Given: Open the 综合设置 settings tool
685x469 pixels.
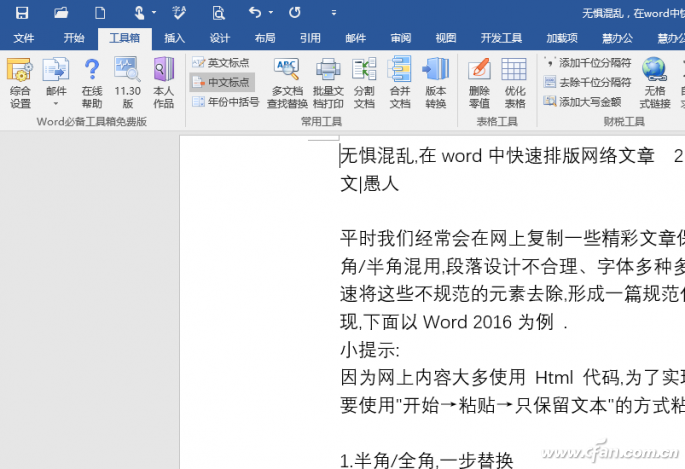Looking at the screenshot, I should click(x=20, y=82).
